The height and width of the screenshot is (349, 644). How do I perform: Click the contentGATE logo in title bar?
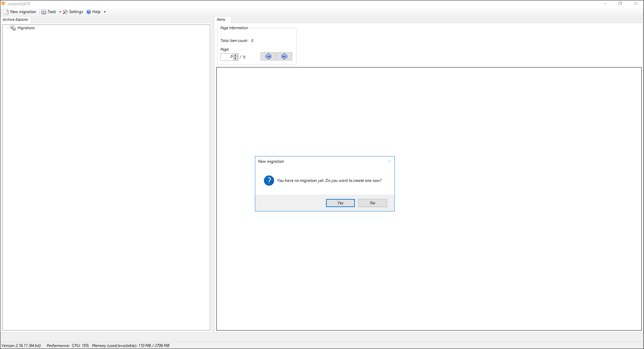[3, 4]
